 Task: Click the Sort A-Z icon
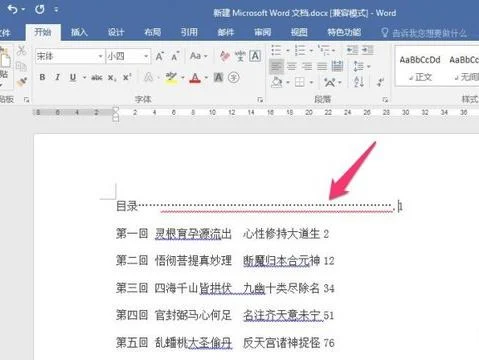click(359, 82)
